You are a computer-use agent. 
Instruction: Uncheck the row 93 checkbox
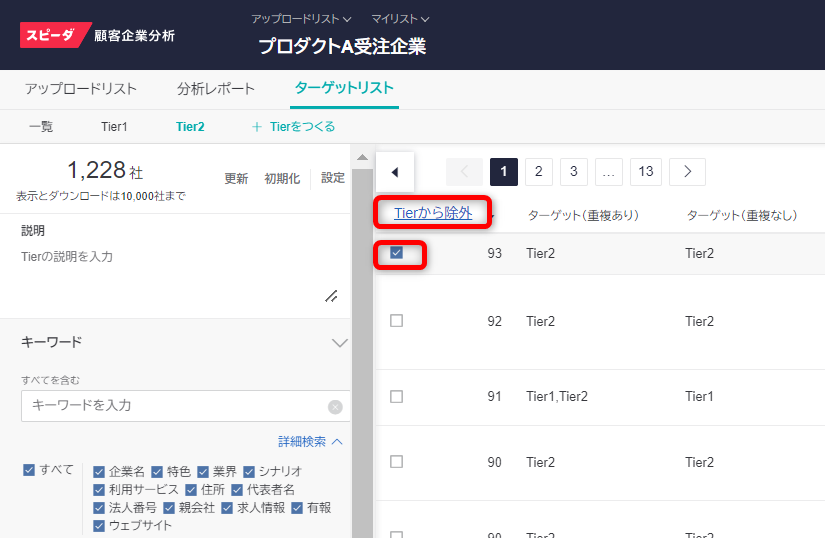point(396,253)
